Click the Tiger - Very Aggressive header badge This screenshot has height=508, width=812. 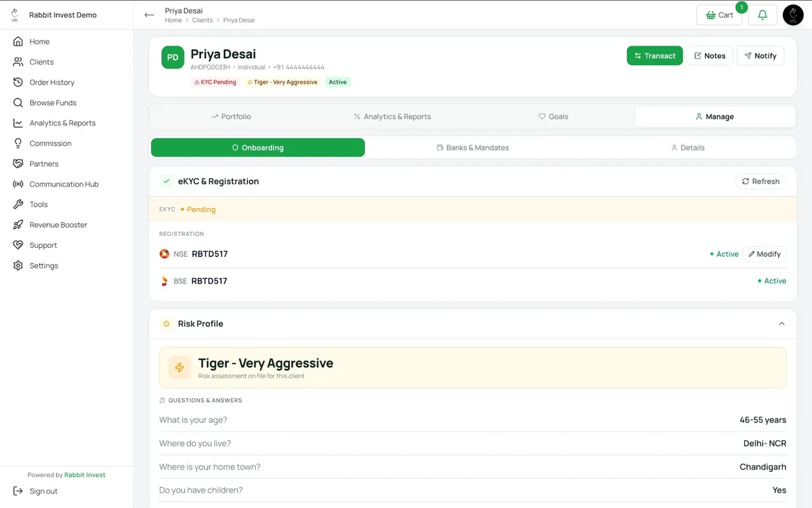click(x=282, y=82)
